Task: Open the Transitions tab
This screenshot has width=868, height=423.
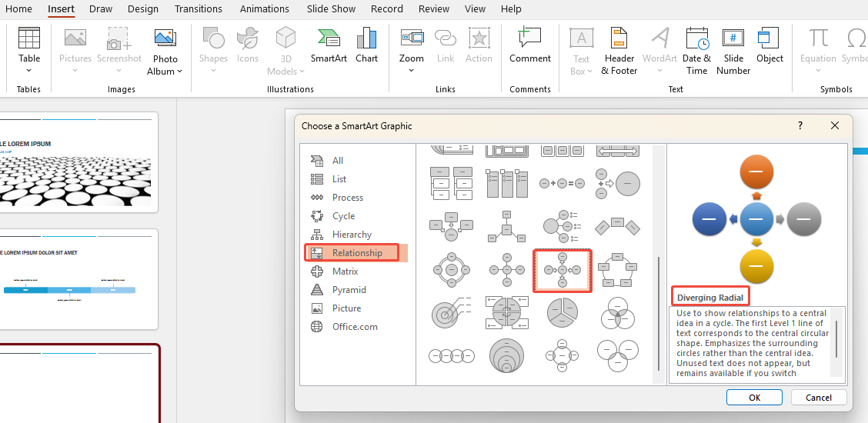Action: pos(199,9)
